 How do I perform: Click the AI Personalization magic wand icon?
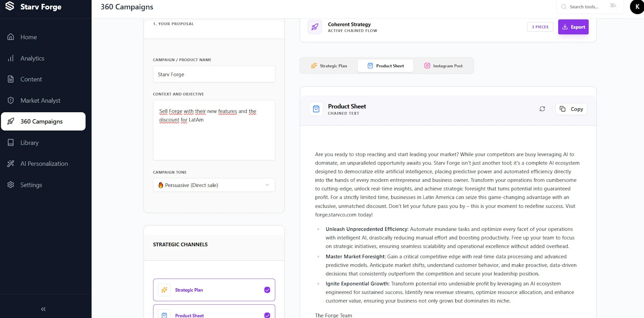click(x=11, y=164)
